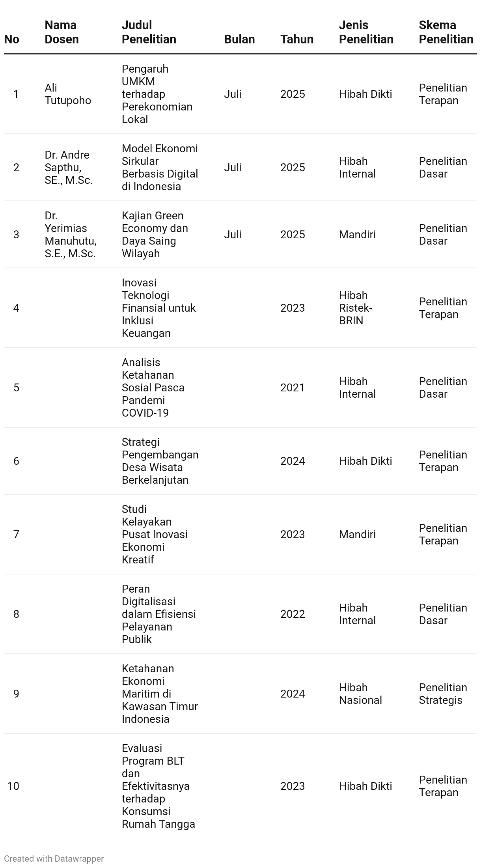Select 'Evaluasi Program BLT' title cell
Viewport: 481px width, 868px height.
[x=158, y=786]
